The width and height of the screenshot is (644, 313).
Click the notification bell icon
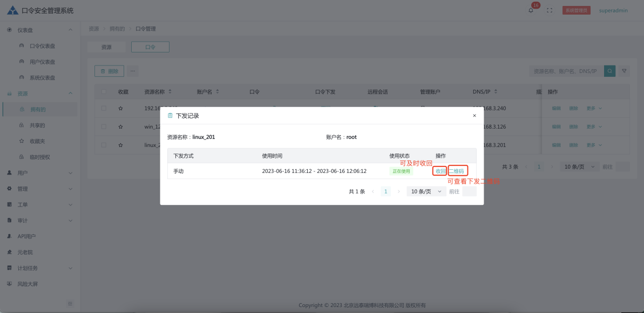click(531, 10)
